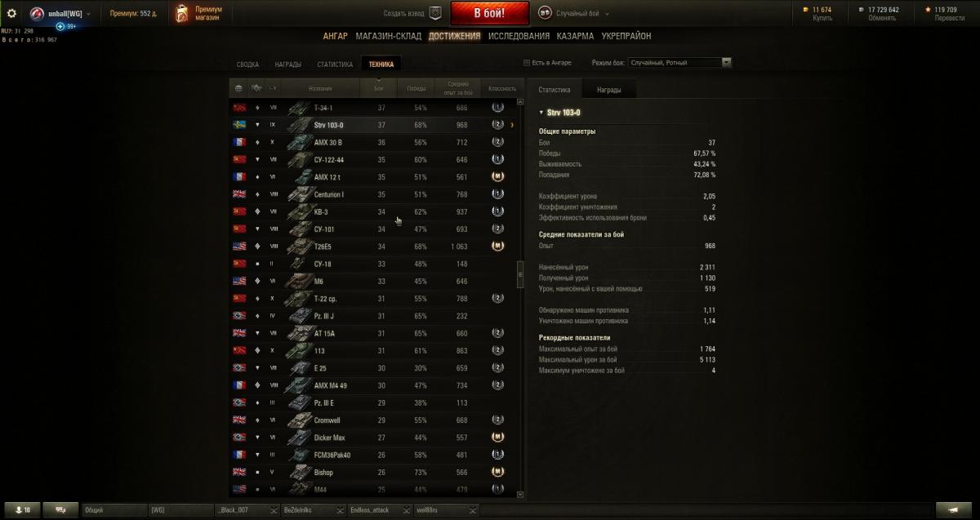This screenshot has height=520, width=980.
Task: Toggle the Есть в Ангаре checkbox
Action: pos(526,63)
